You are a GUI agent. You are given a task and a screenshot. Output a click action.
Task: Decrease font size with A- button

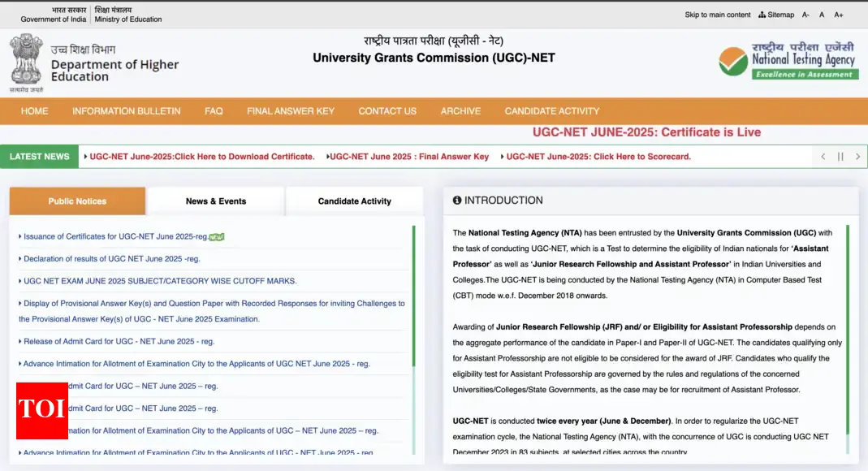click(805, 15)
